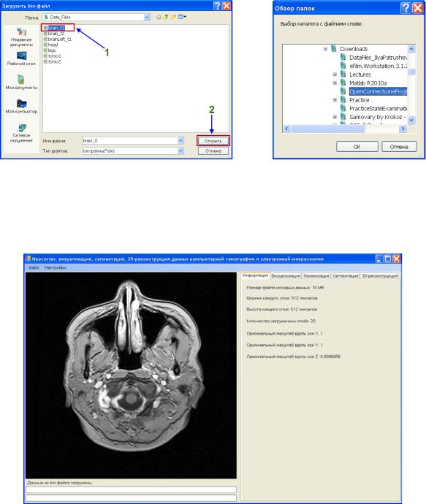Select the Lectures folder icon
Screen dimensions: 426x504
[x=343, y=75]
